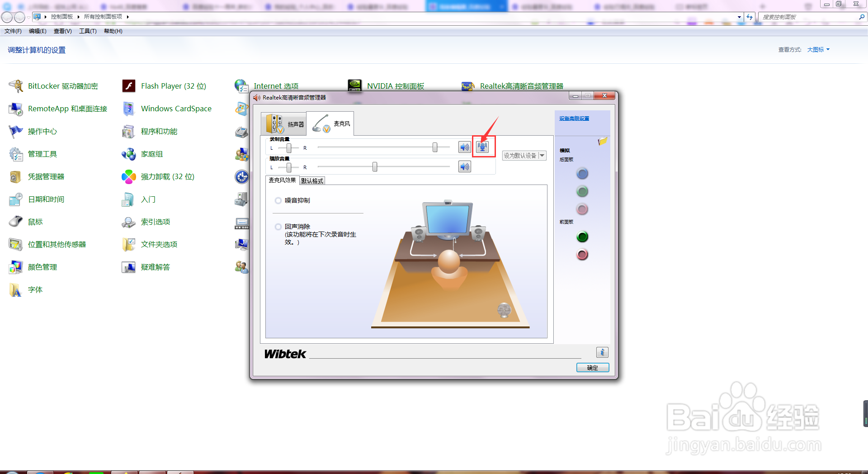The image size is (868, 474).
Task: Expand 设为默认设备 dropdown arrow
Action: [x=542, y=156]
